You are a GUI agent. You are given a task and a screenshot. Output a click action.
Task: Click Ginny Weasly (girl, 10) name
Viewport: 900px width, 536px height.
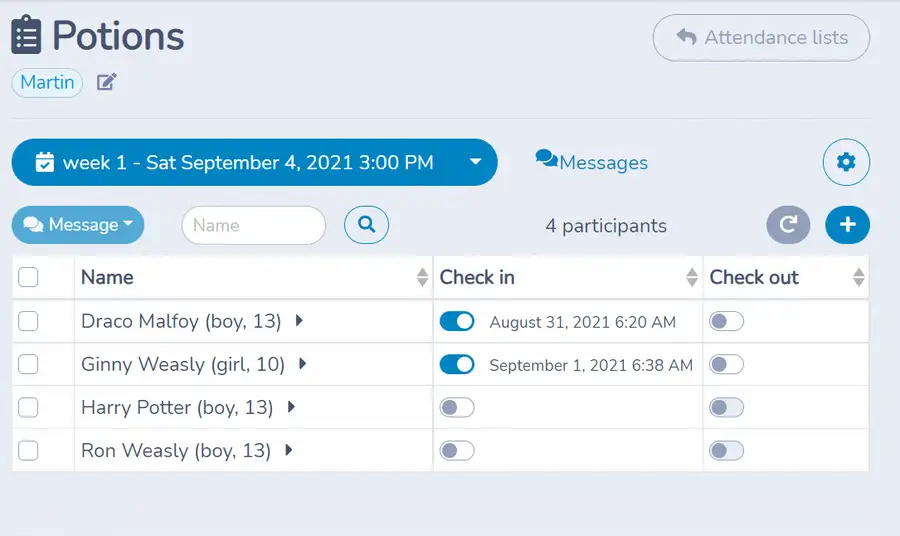183,364
